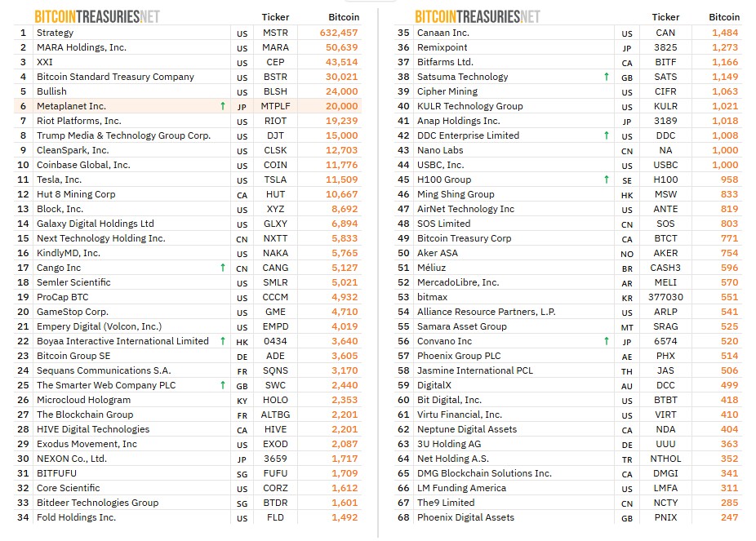This screenshot has width=756, height=541.
Task: Select Phoenix Digital Assets name
Action: point(465,517)
